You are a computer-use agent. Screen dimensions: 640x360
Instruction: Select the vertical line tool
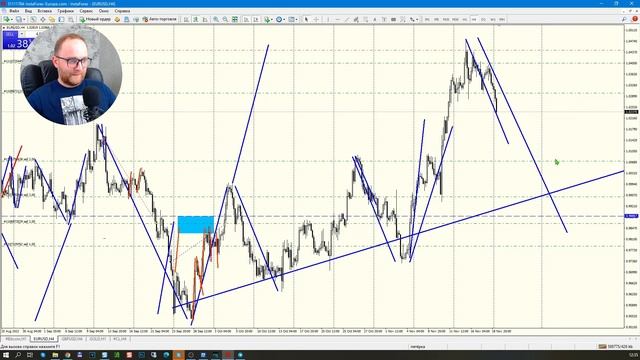pos(328,19)
